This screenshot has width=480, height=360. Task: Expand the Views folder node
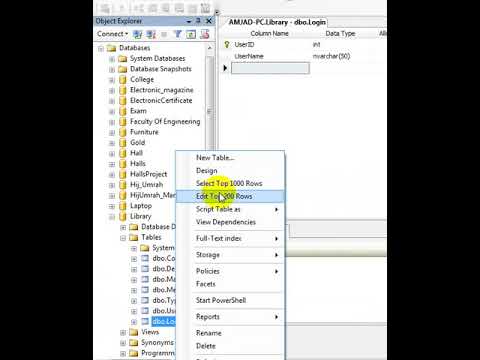coord(123,333)
